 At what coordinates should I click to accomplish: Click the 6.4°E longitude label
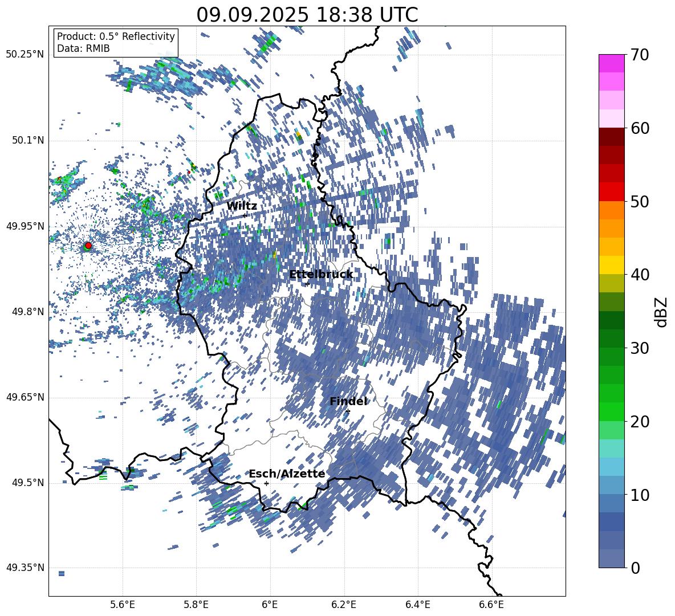click(x=417, y=605)
